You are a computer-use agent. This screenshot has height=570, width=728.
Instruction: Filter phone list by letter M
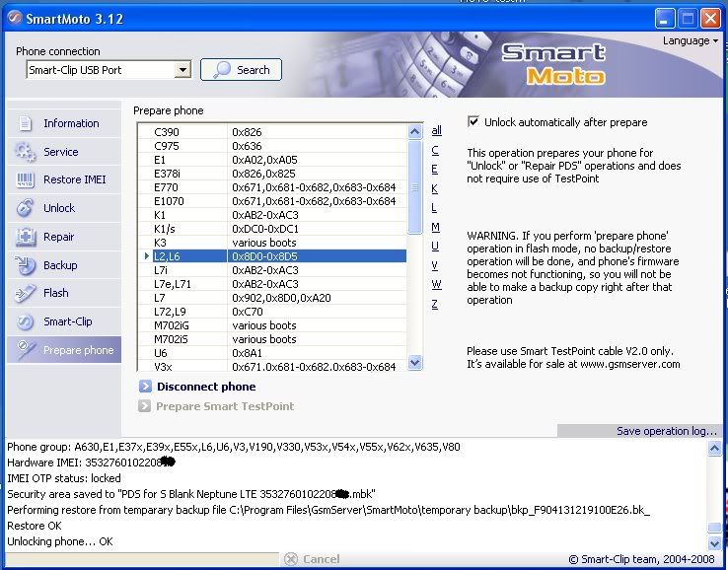[x=435, y=227]
